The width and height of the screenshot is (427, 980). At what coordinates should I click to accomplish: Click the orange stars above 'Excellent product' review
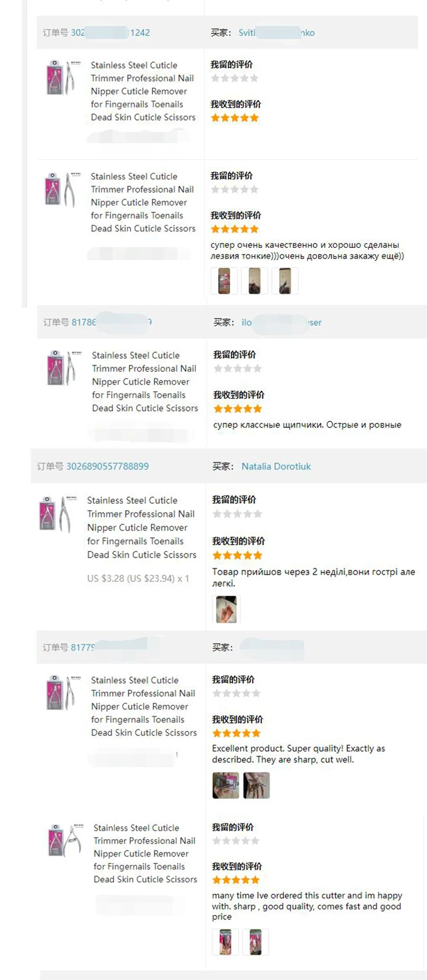[236, 733]
